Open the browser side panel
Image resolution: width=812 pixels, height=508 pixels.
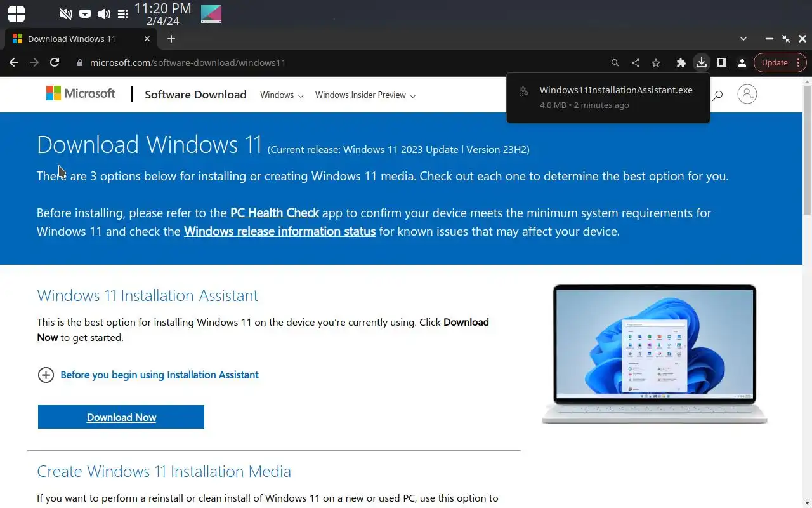[x=721, y=62]
